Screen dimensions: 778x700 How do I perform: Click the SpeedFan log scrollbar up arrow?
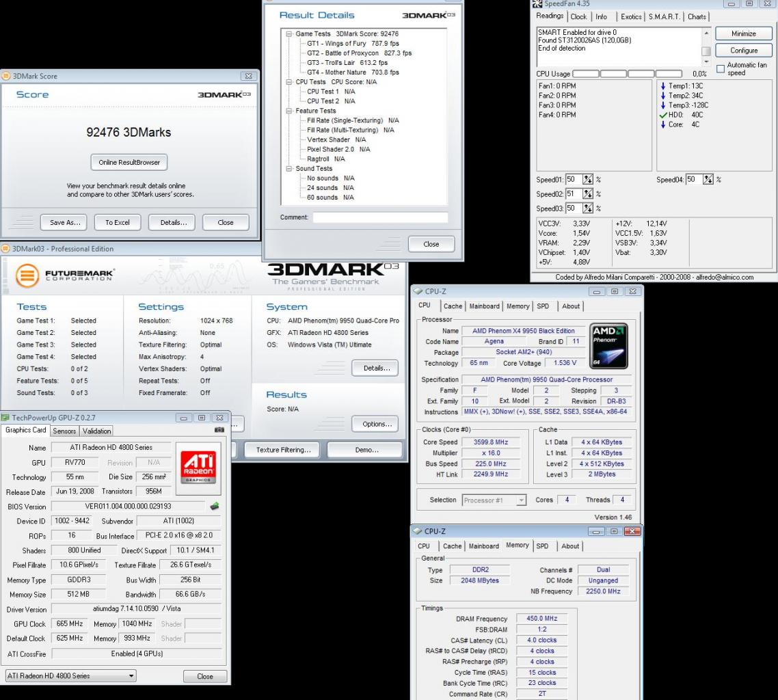(x=706, y=33)
